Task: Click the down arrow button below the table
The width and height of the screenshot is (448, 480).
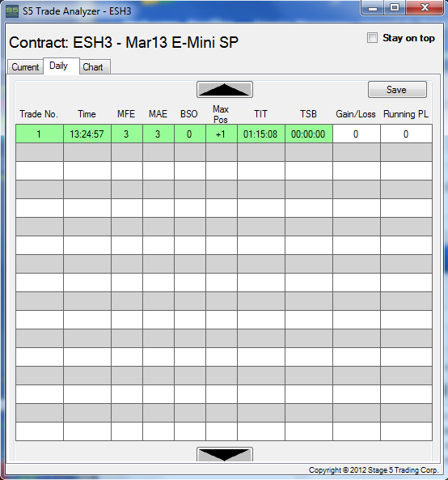Action: (x=225, y=454)
